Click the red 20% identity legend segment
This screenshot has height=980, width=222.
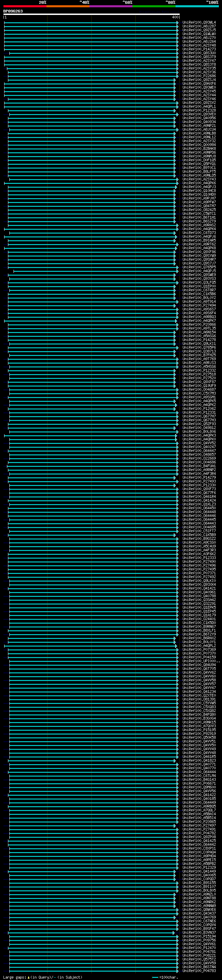25,6
